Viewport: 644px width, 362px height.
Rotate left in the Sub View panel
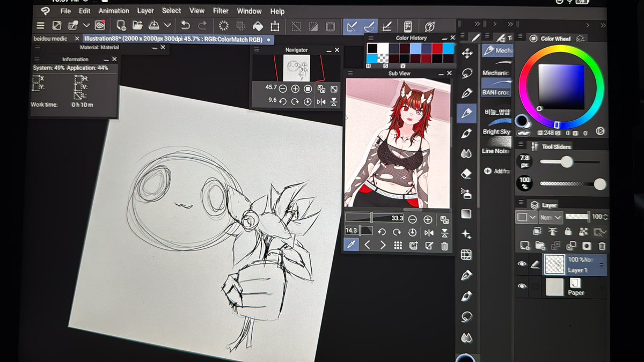click(x=382, y=232)
